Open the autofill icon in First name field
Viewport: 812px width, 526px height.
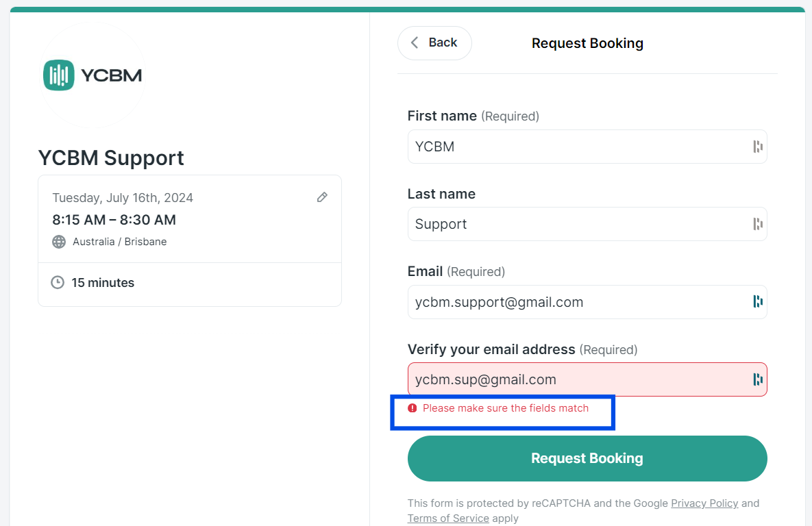758,147
